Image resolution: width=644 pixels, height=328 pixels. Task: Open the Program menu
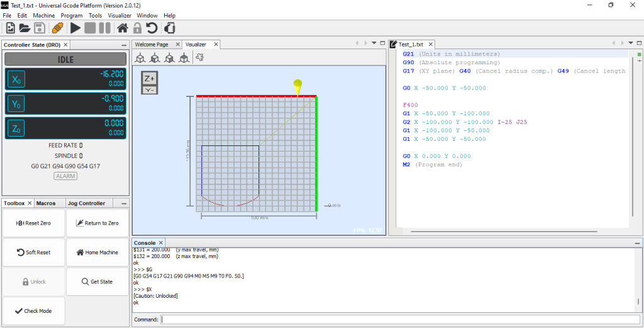72,16
